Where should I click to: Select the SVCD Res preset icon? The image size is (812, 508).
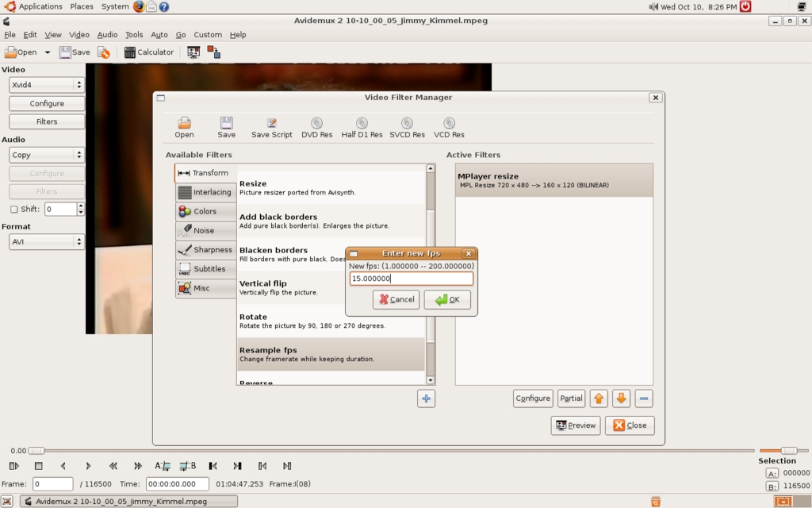[x=407, y=123]
